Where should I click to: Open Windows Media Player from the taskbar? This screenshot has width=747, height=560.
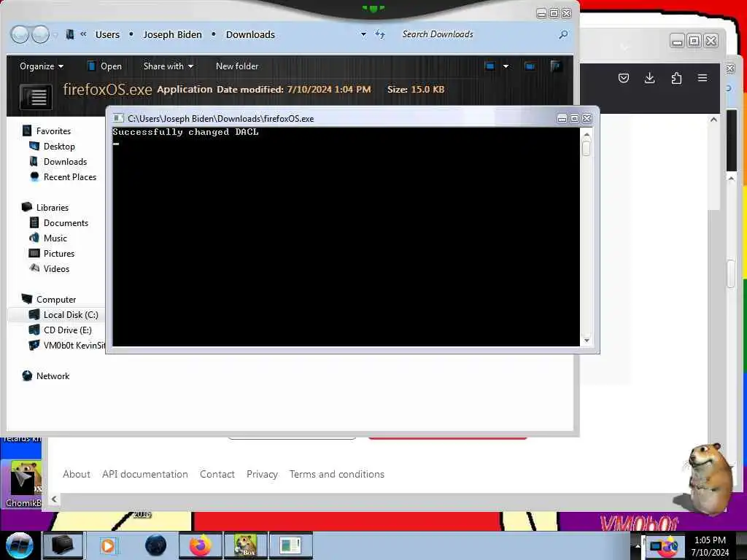point(108,545)
